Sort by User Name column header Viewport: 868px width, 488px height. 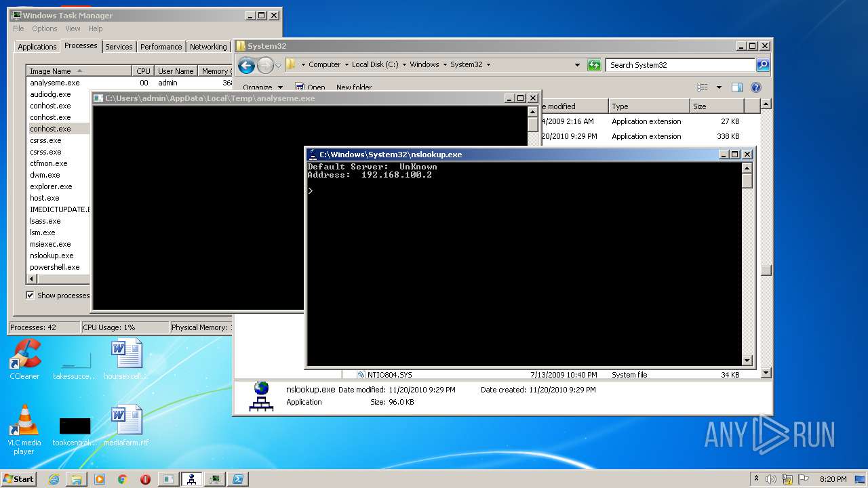click(176, 71)
